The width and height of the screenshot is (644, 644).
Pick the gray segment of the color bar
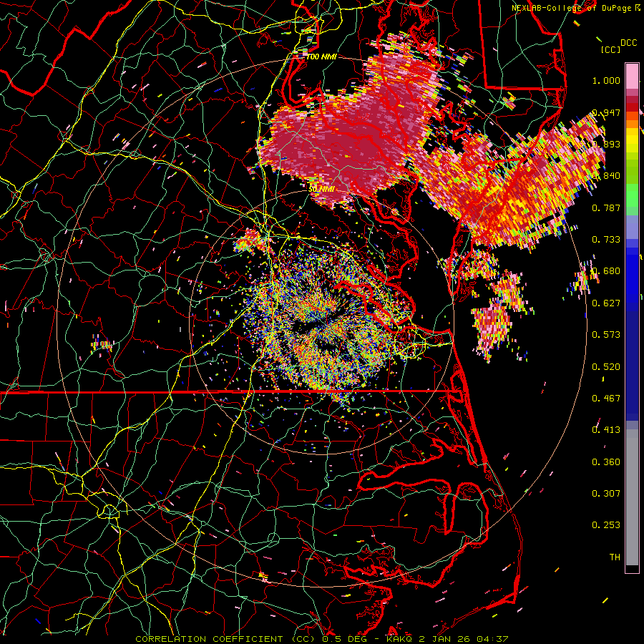(x=632, y=497)
